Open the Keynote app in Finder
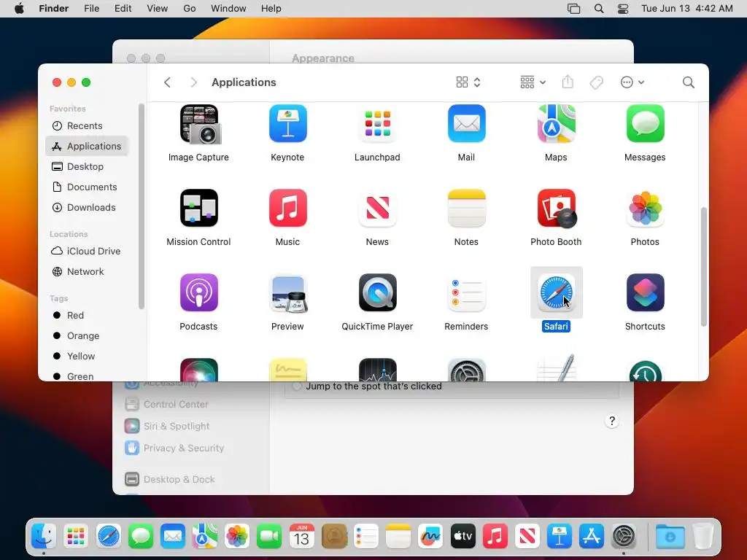Image resolution: width=747 pixels, height=560 pixels. [287, 124]
